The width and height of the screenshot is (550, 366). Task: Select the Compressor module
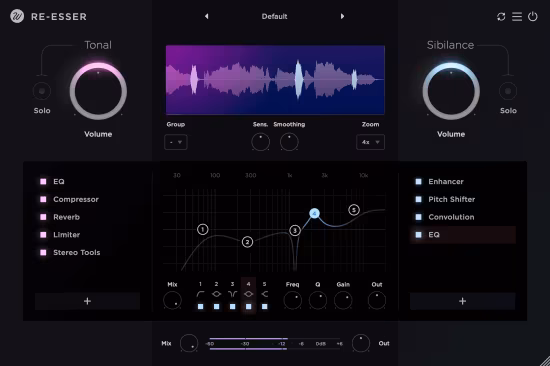click(x=76, y=199)
